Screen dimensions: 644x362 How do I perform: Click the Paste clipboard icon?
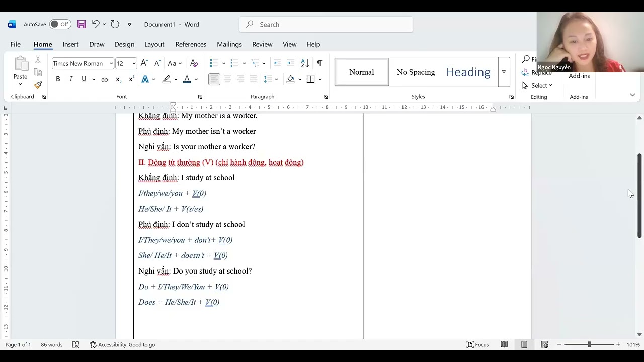[20, 64]
